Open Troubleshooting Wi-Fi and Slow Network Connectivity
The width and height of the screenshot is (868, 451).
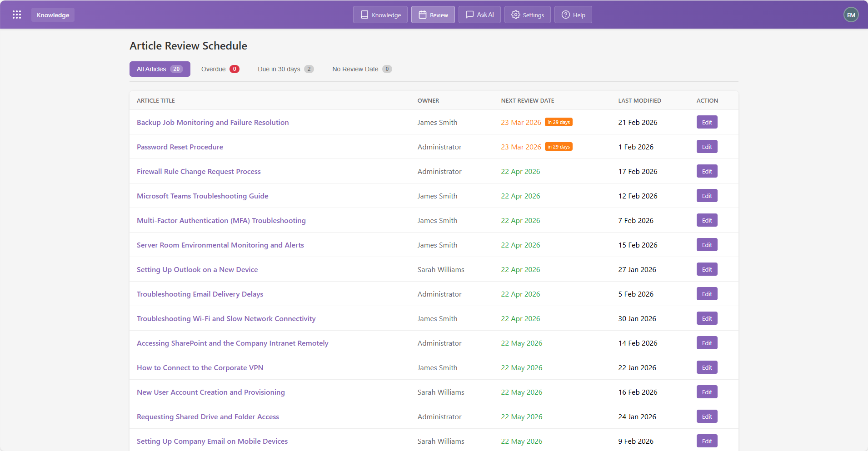tap(226, 318)
